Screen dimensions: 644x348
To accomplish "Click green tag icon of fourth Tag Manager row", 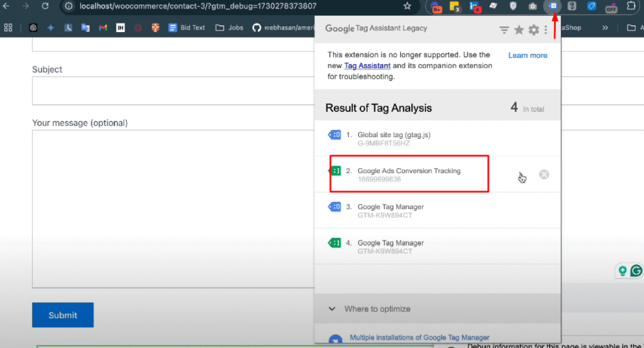I will coord(335,243).
